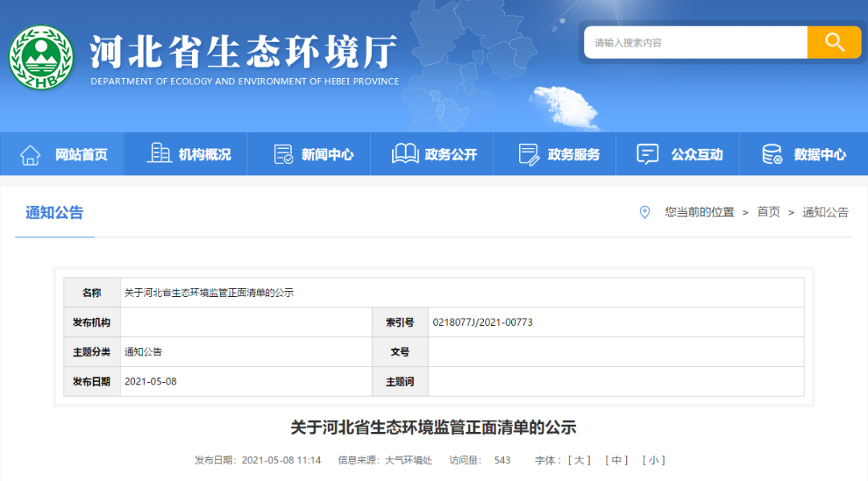868x481 pixels.
Task: Go to 首页 in the breadcrumb
Action: 768,212
